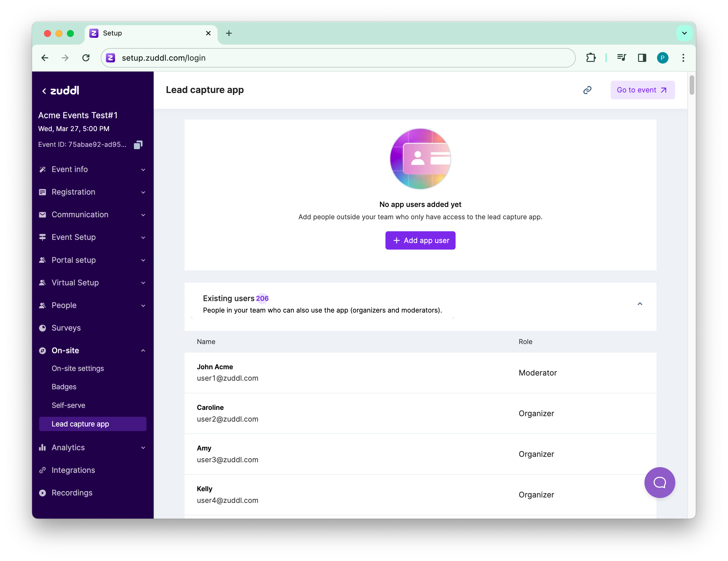Click the media control icon in toolbar
Screen dimensions: 728x561
point(621,58)
